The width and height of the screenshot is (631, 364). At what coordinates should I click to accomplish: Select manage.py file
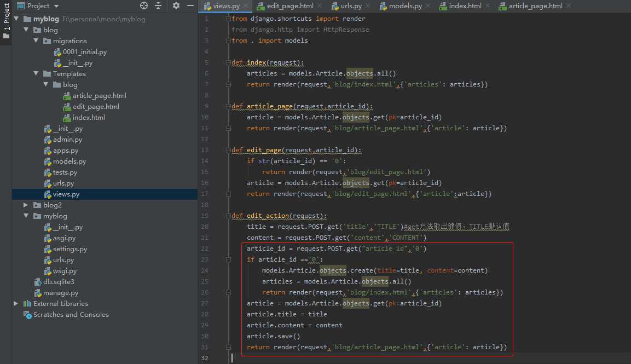pyautogui.click(x=60, y=293)
